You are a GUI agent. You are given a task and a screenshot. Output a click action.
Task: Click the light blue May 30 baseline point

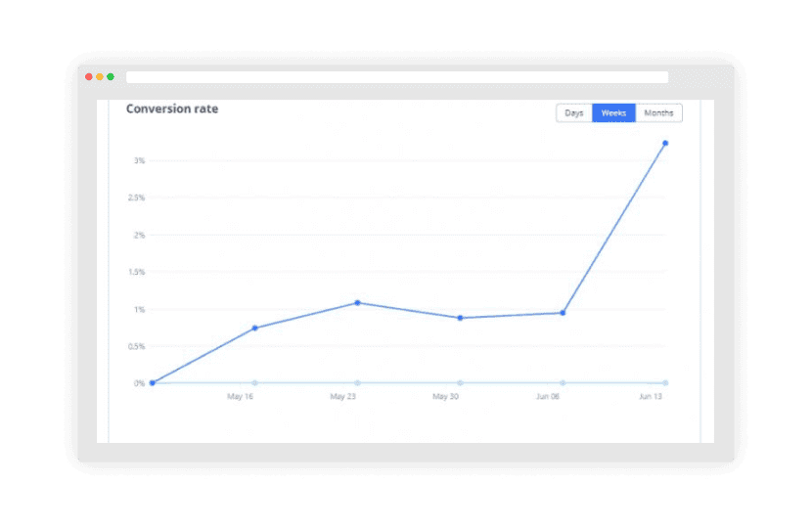click(460, 382)
